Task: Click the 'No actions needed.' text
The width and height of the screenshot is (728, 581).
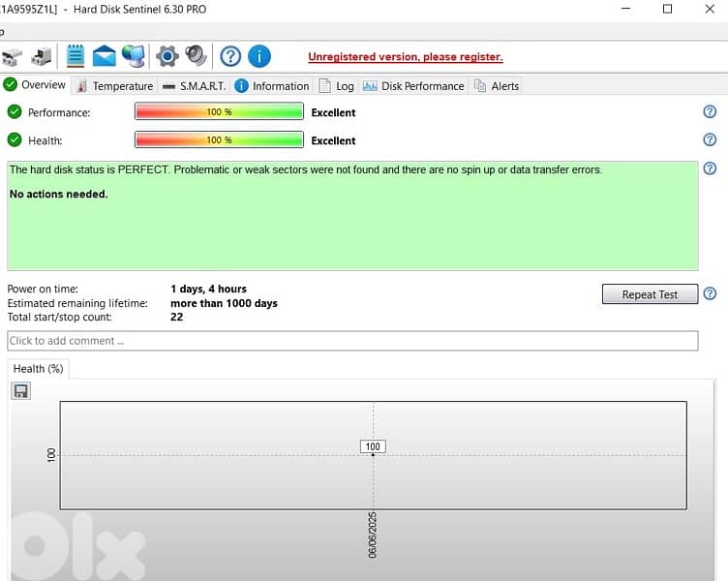Action: point(58,194)
